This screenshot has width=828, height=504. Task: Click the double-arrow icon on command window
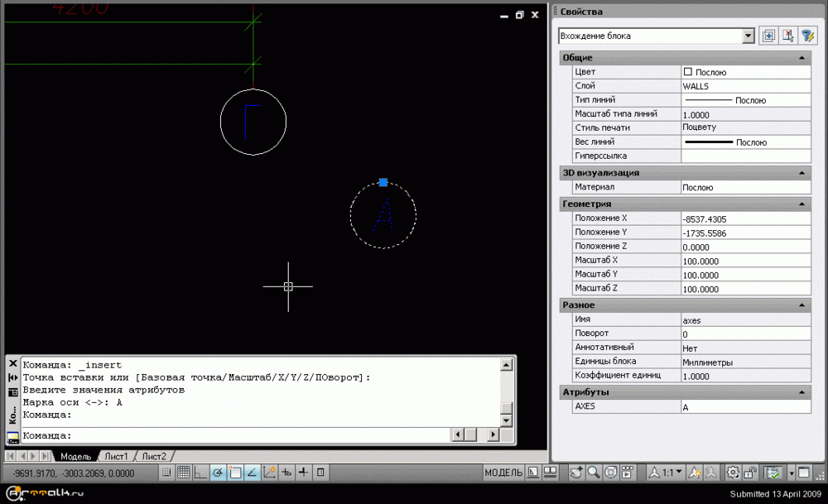[13, 378]
